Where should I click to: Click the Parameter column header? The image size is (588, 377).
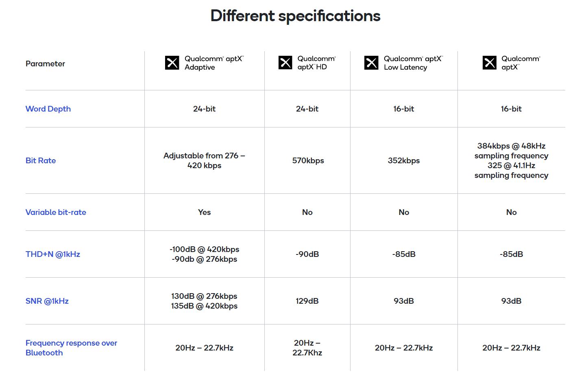[x=45, y=64]
